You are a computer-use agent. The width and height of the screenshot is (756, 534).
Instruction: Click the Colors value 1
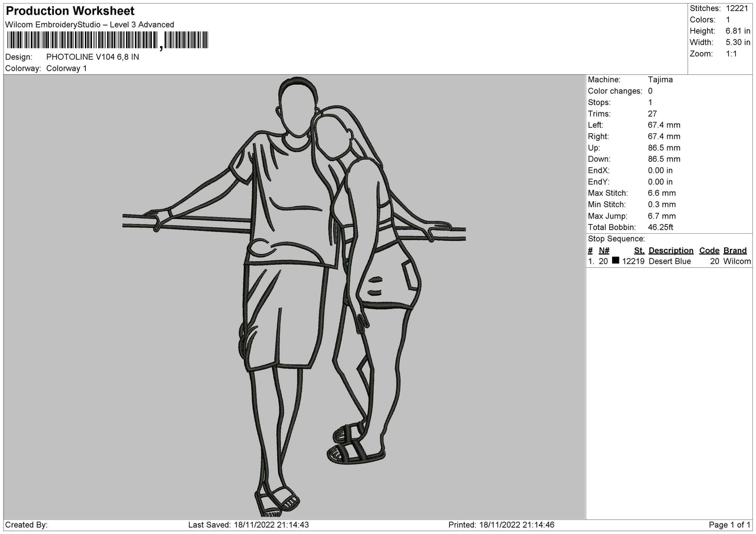click(x=728, y=20)
